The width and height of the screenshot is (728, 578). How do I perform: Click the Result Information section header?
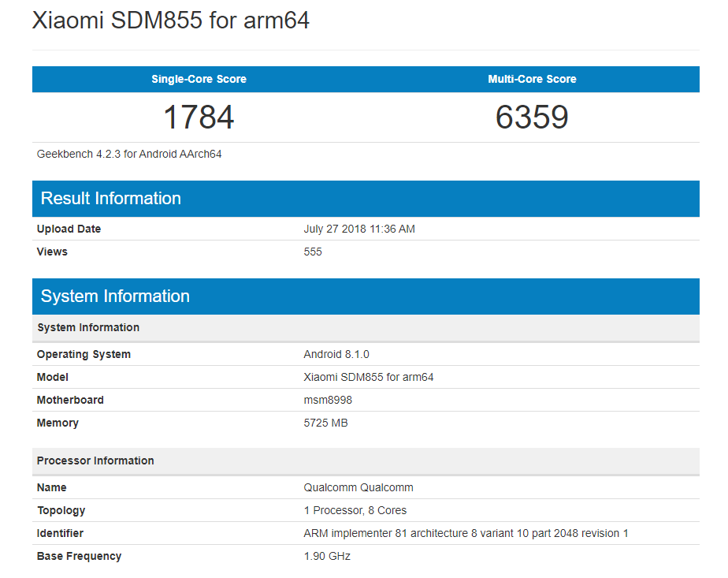(110, 199)
